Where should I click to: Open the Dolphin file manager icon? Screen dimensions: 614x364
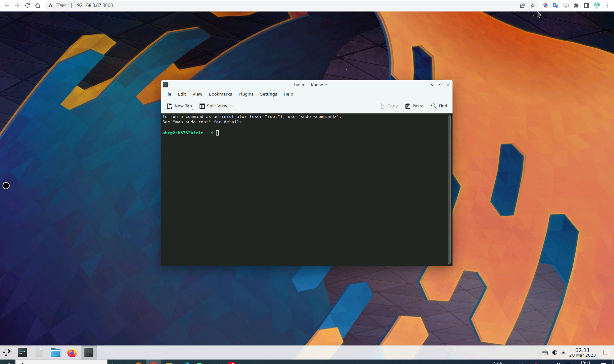point(56,352)
